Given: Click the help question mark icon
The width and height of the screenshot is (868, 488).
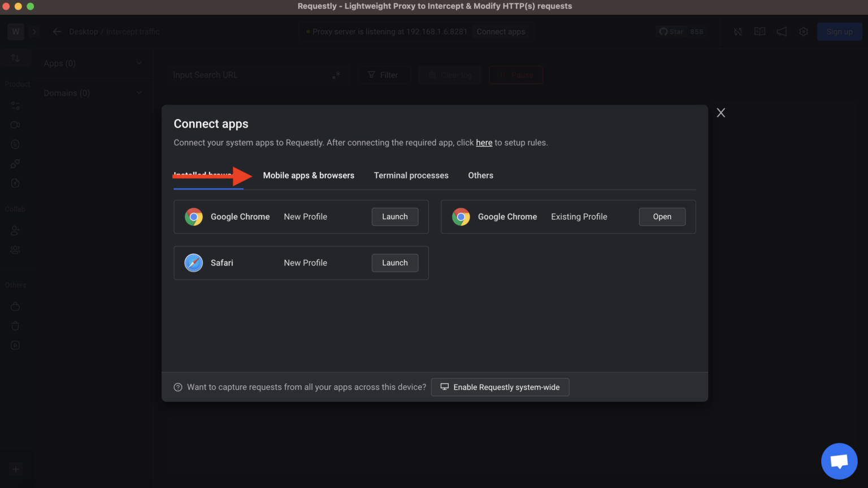Looking at the screenshot, I should click(178, 387).
